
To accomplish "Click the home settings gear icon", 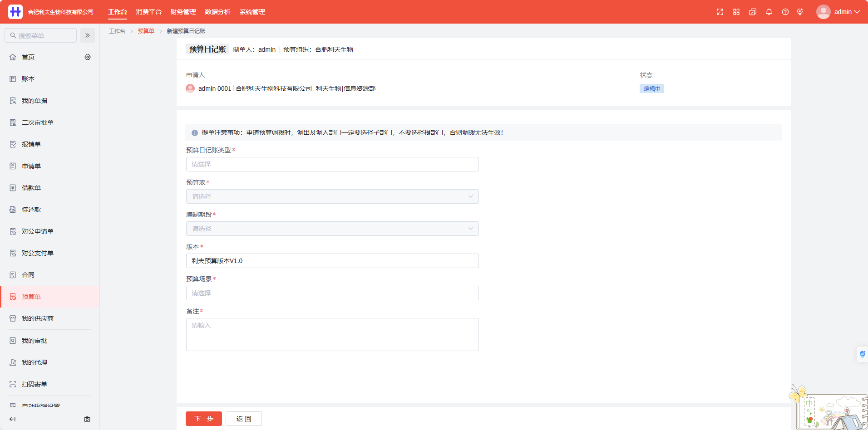I will (88, 57).
